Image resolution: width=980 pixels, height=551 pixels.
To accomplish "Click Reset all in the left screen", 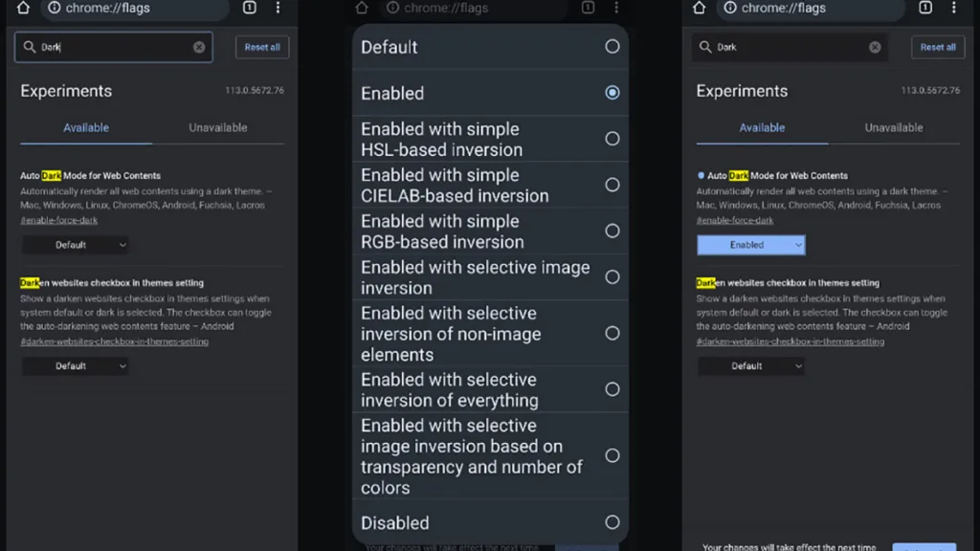I will click(x=262, y=47).
